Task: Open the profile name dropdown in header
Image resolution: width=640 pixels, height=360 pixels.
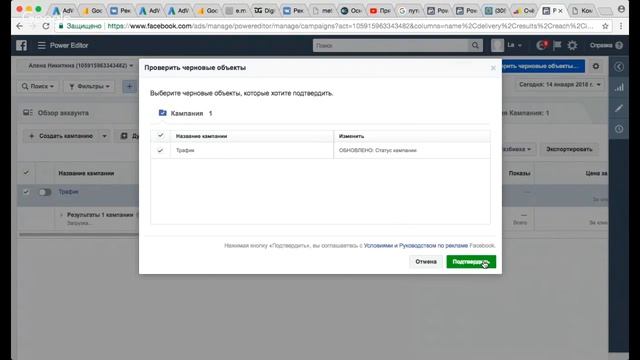Action: coord(515,45)
